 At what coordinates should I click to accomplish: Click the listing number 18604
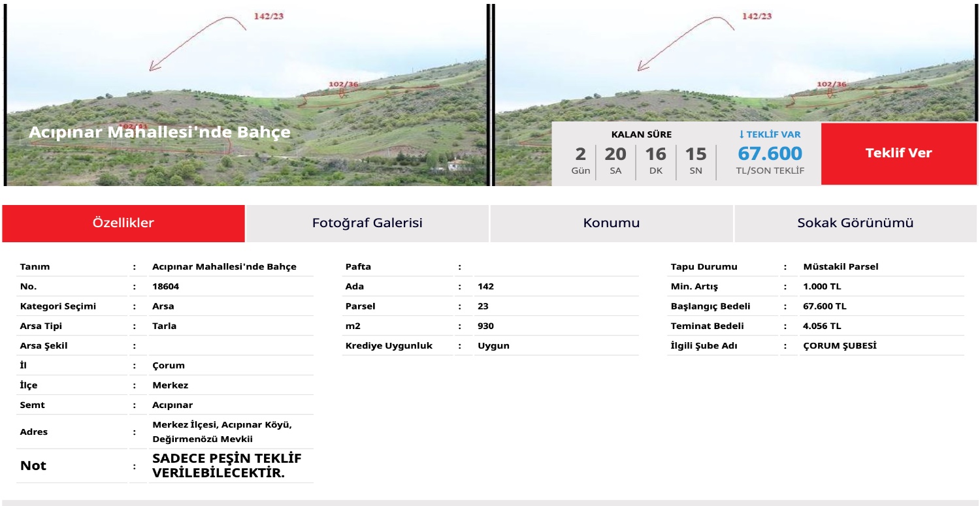[x=166, y=285]
